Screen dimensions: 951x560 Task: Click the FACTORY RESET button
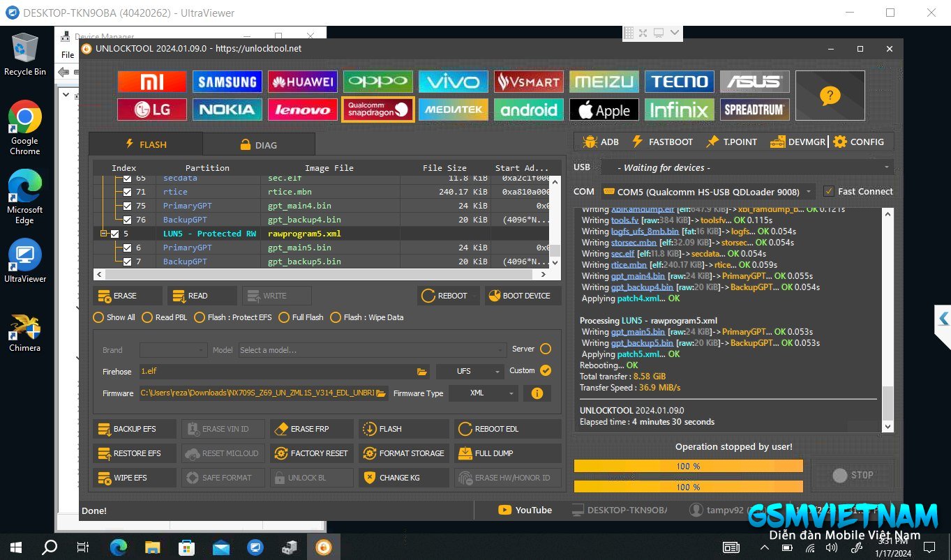(x=312, y=453)
